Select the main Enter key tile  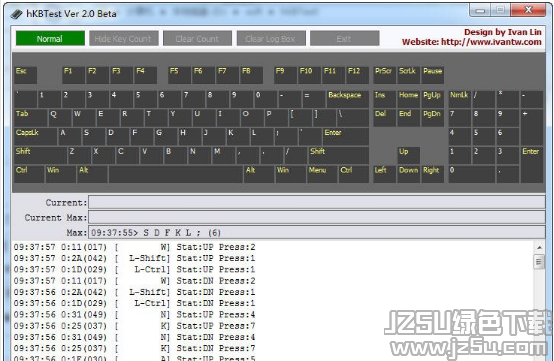pos(346,137)
